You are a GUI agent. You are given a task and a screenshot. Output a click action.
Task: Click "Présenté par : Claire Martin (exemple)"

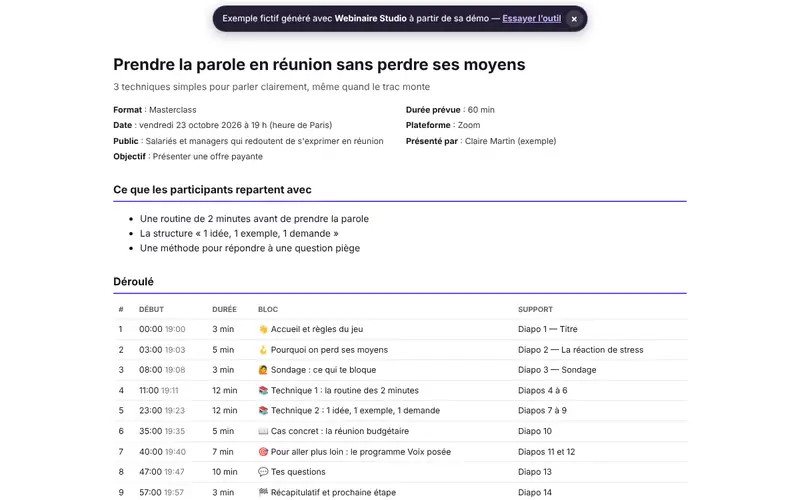pos(481,141)
